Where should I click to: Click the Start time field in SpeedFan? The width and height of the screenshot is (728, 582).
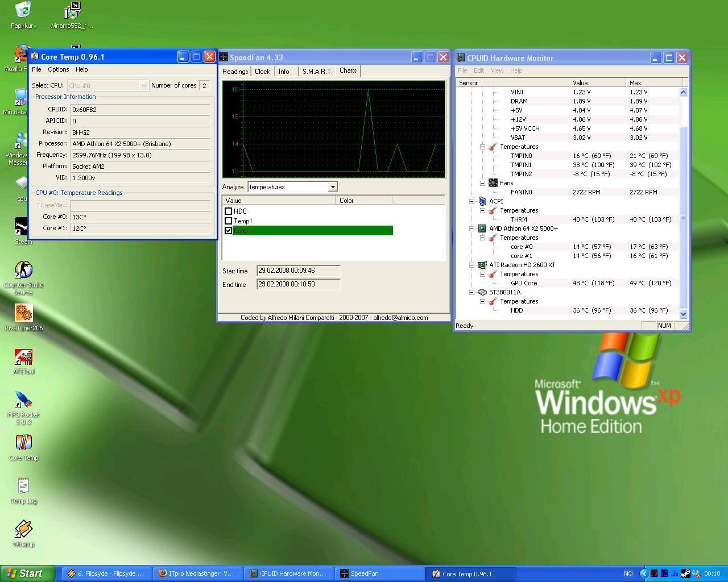[299, 271]
